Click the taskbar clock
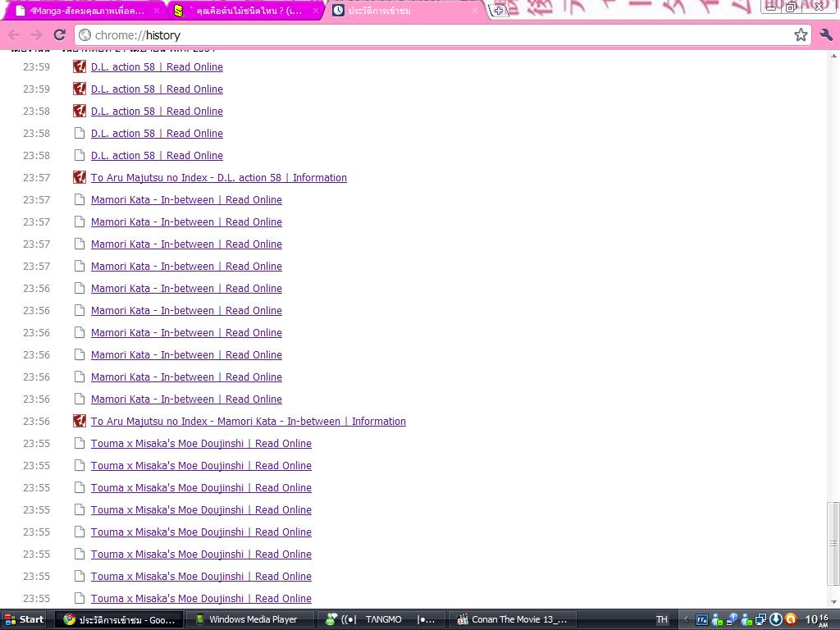 point(817,620)
